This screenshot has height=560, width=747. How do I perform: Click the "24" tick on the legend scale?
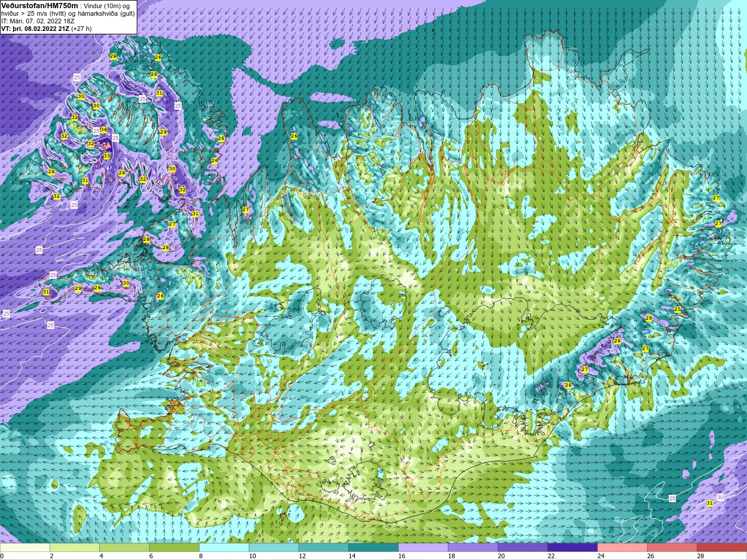coord(601,556)
